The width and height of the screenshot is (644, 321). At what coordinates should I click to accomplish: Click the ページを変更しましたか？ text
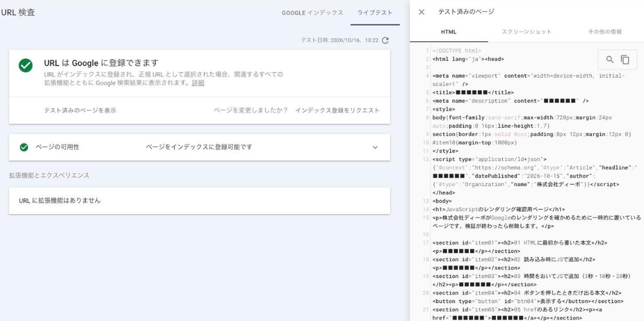(251, 111)
